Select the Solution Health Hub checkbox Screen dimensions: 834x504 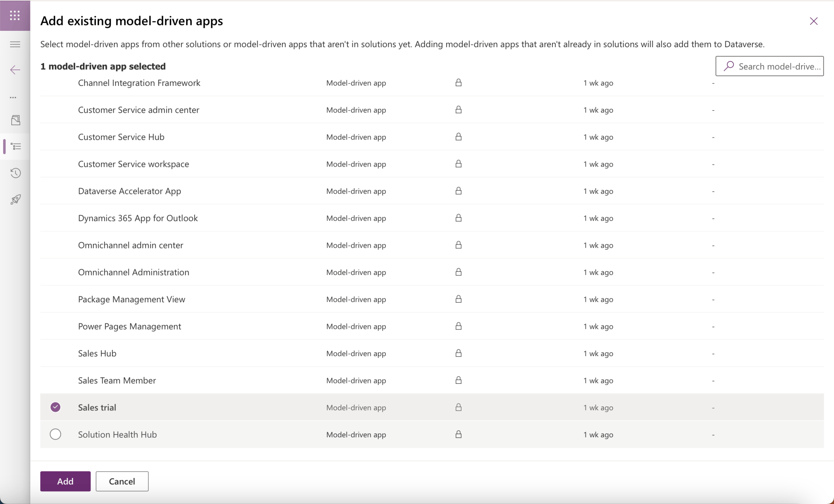pyautogui.click(x=55, y=434)
